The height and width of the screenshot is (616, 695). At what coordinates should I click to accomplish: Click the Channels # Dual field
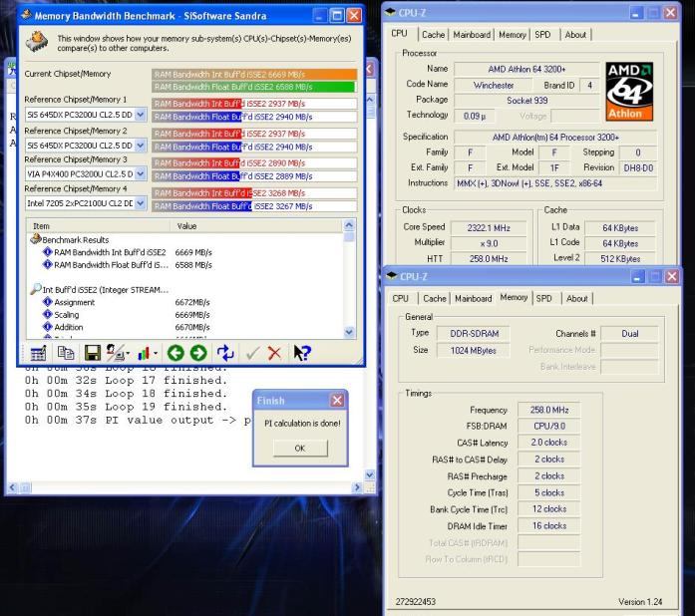click(630, 333)
